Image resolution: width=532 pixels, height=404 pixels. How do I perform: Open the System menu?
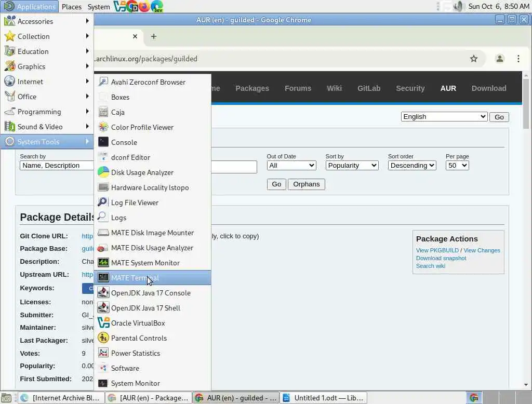(98, 7)
